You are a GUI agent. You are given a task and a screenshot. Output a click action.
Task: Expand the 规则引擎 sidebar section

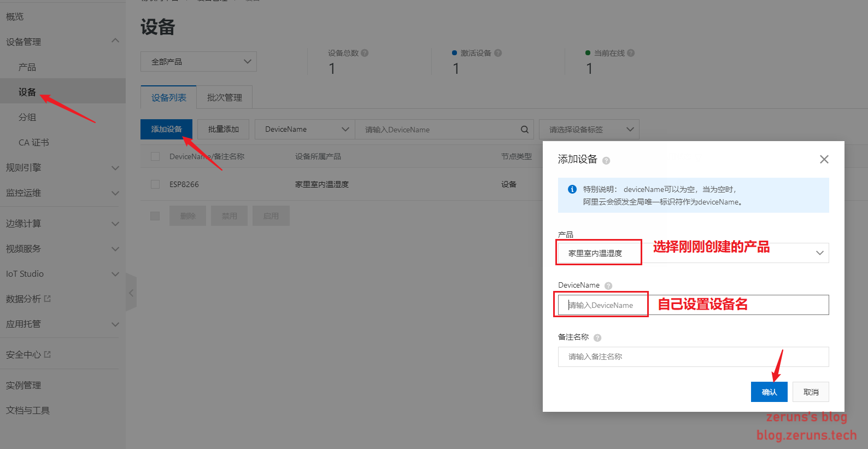[62, 168]
